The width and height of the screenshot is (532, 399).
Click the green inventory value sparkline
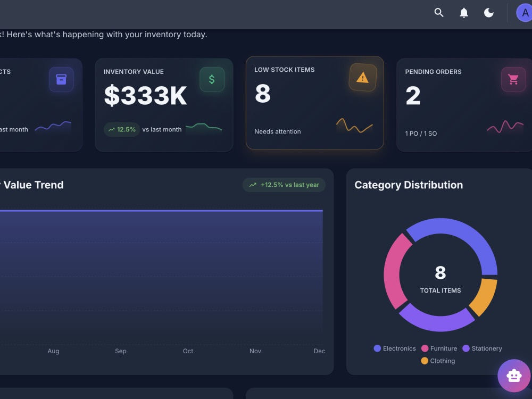[204, 127]
